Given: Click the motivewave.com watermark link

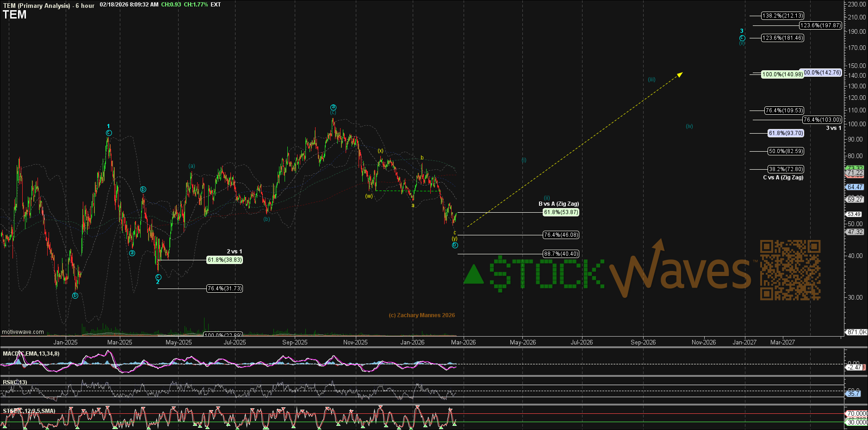Looking at the screenshot, I should pos(23,332).
